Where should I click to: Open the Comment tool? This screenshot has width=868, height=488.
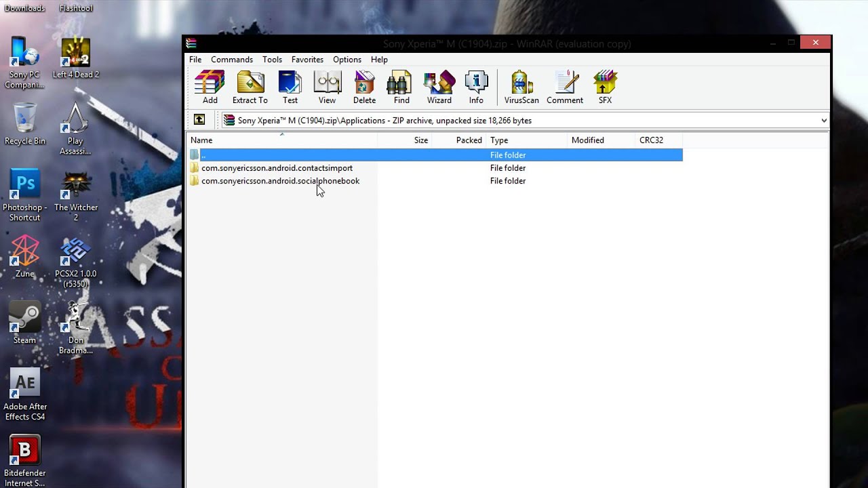click(x=565, y=87)
